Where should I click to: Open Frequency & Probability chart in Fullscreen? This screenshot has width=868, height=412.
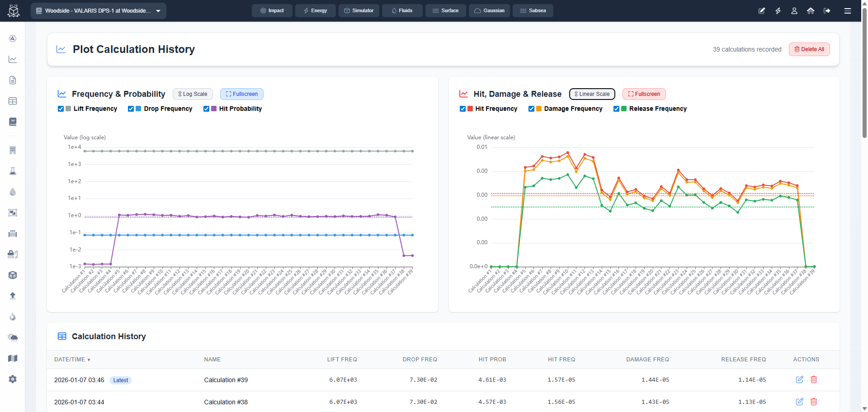click(x=242, y=94)
